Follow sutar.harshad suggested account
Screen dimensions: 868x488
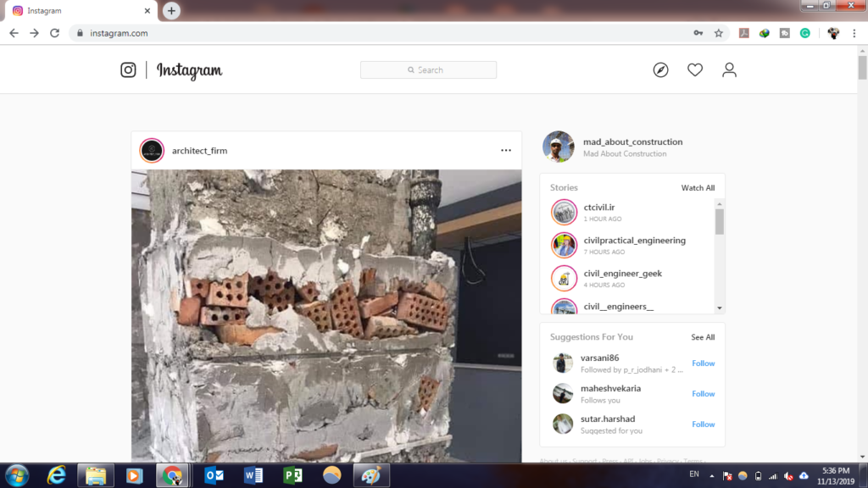coord(703,424)
